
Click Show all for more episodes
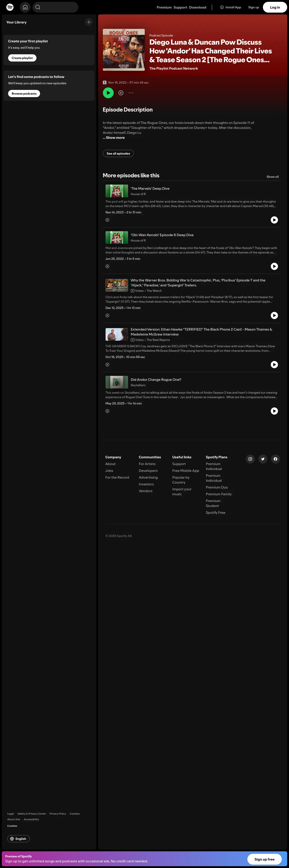coord(273,177)
